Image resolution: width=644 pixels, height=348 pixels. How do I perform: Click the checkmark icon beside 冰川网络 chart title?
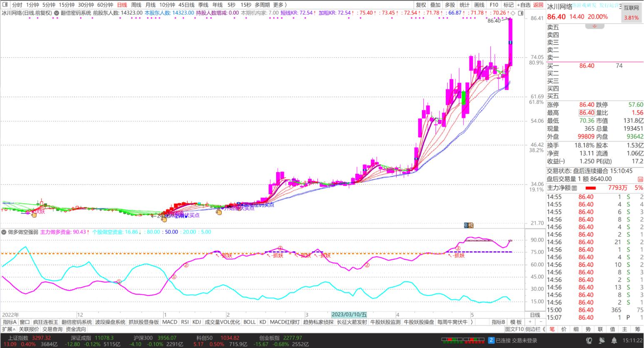[x=56, y=13]
